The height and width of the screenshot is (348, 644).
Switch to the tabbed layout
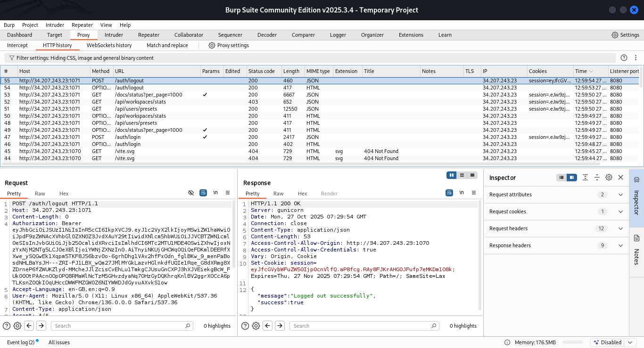point(472,175)
